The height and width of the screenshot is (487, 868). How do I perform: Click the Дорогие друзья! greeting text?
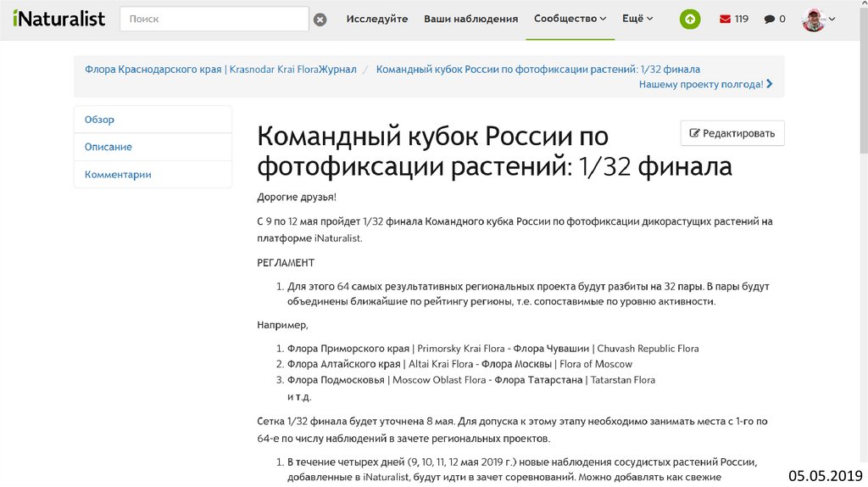(x=297, y=197)
